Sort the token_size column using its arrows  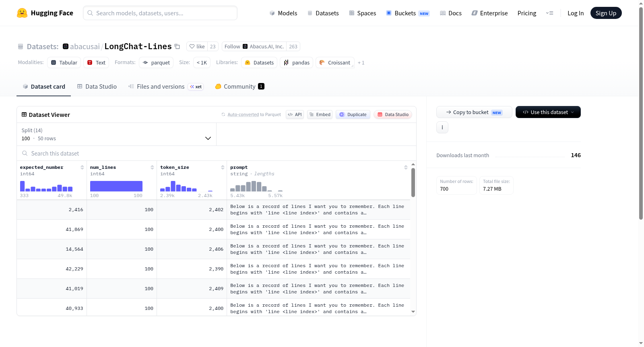223,167
